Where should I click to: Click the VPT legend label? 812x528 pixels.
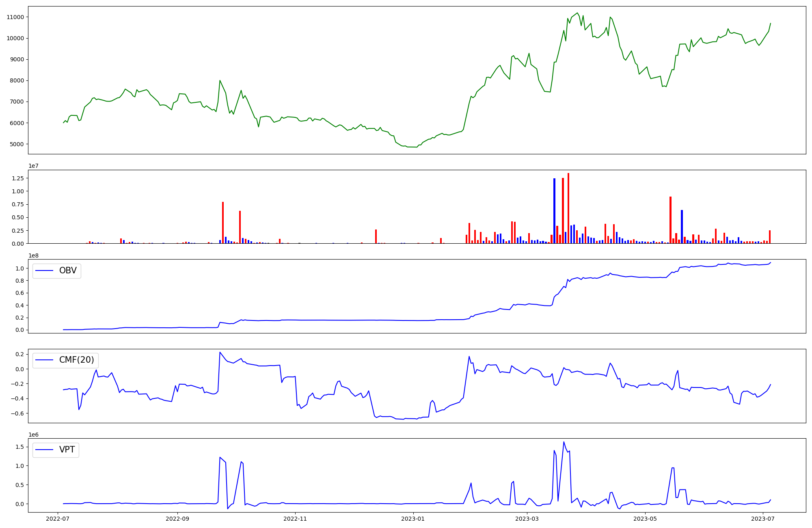coord(67,450)
